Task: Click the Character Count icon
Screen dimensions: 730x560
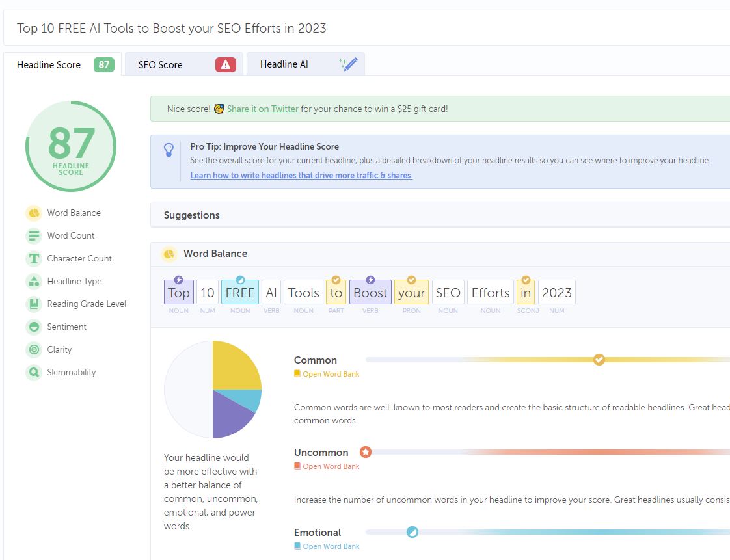Action: click(34, 258)
